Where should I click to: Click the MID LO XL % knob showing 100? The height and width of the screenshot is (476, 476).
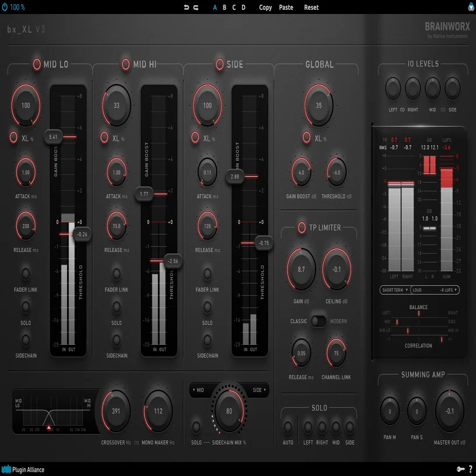pos(26,106)
